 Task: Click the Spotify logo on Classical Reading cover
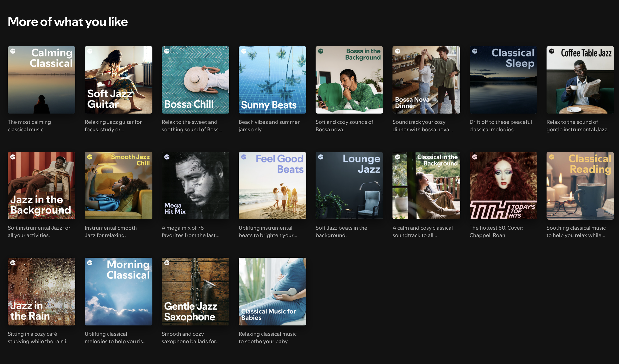tap(552, 157)
